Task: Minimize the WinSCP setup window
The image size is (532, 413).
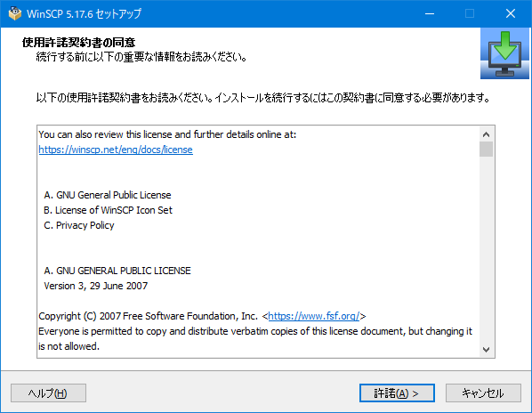Action: pos(430,13)
